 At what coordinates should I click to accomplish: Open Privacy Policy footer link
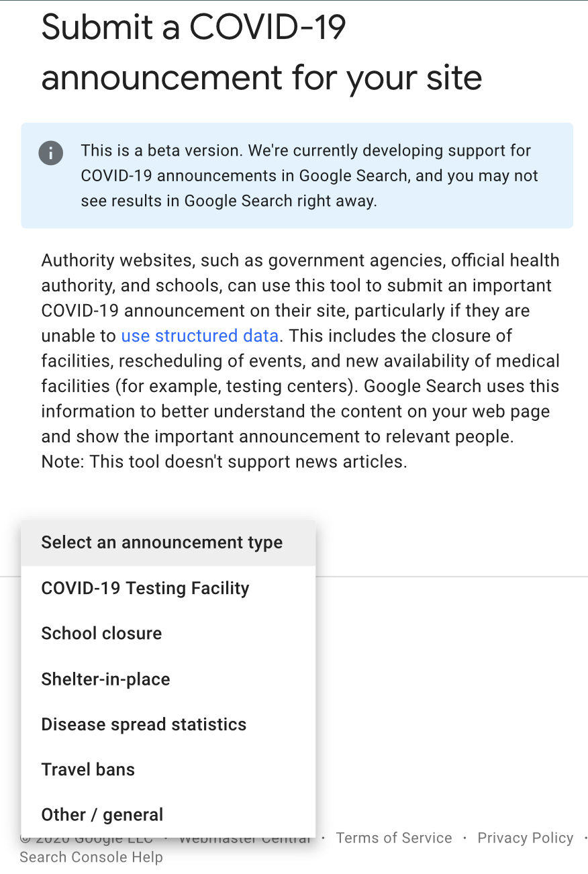[x=526, y=838]
